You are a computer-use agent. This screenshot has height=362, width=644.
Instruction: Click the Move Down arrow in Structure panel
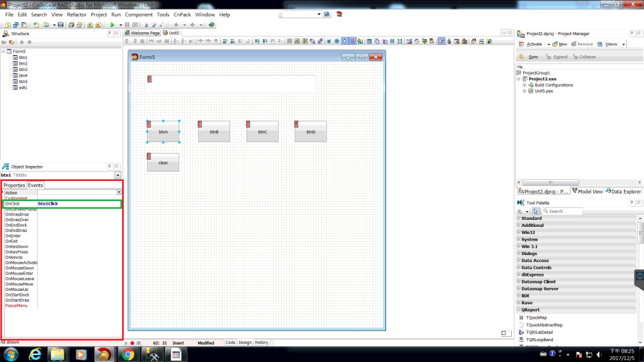tap(29, 42)
